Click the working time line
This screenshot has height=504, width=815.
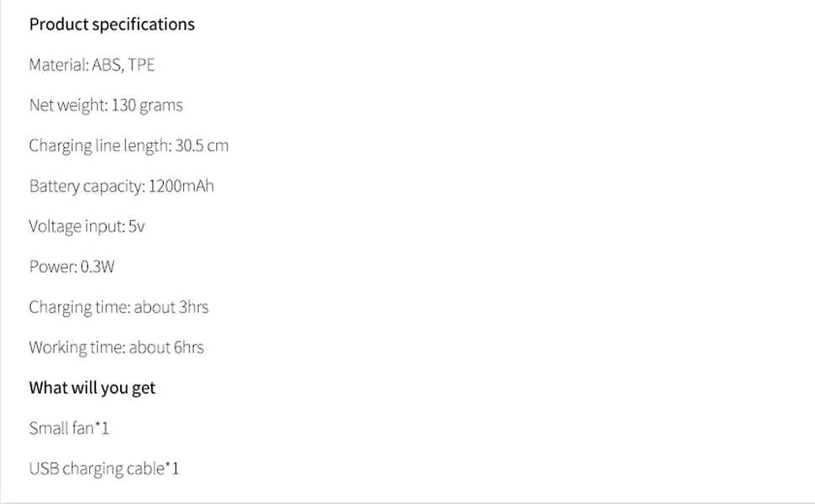[x=116, y=347]
